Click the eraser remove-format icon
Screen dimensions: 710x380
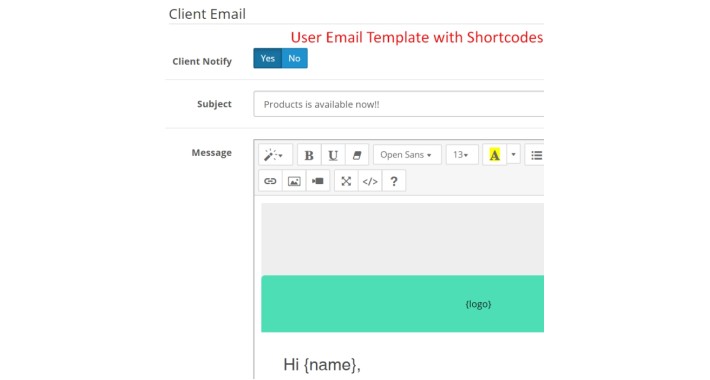click(357, 155)
